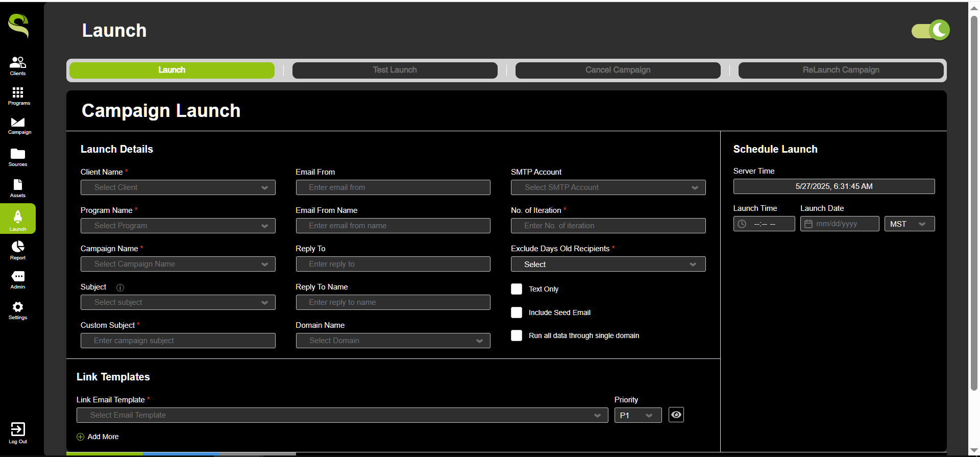Screen dimensions: 980x457
Task: Open Admin chat bubble icon
Action: click(18, 279)
